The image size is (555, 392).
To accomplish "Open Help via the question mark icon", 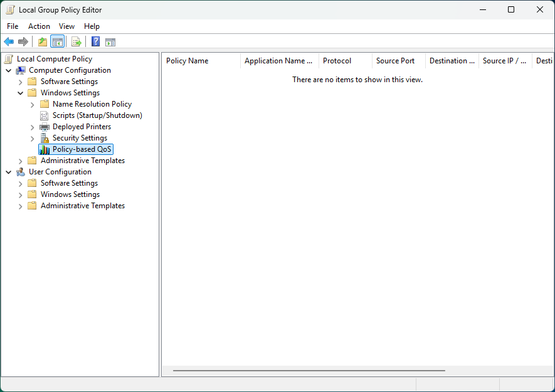I will 95,42.
